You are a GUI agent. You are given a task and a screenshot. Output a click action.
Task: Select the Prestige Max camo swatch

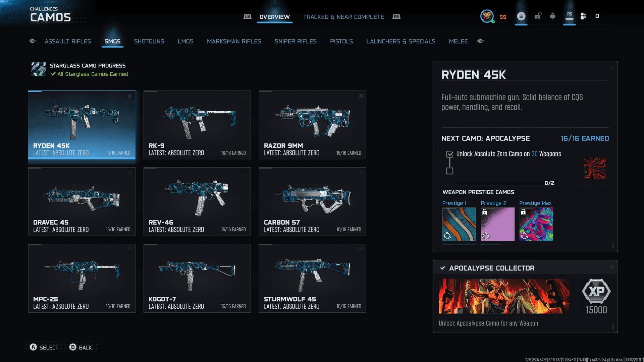click(536, 224)
